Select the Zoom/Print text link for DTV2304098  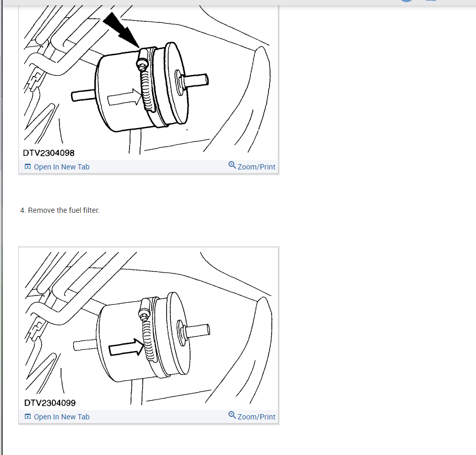click(257, 167)
